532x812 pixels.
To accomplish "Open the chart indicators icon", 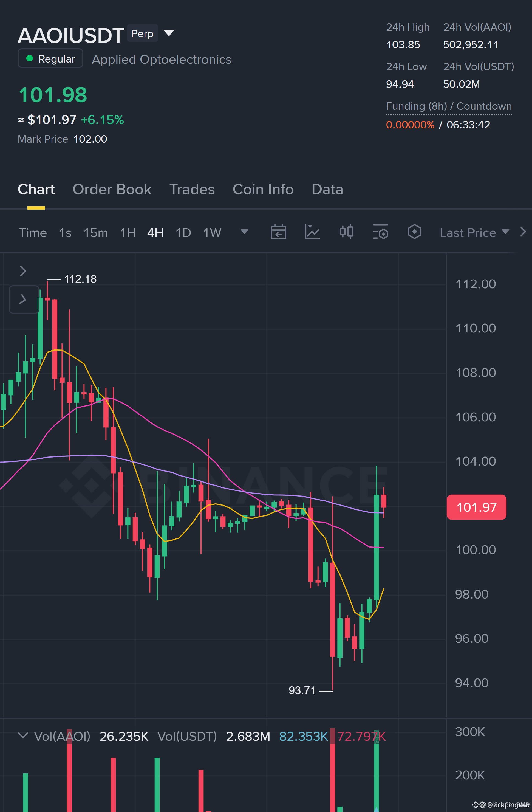I will pos(312,232).
